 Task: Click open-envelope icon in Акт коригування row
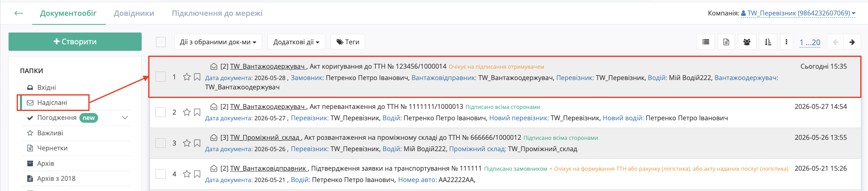(214, 66)
